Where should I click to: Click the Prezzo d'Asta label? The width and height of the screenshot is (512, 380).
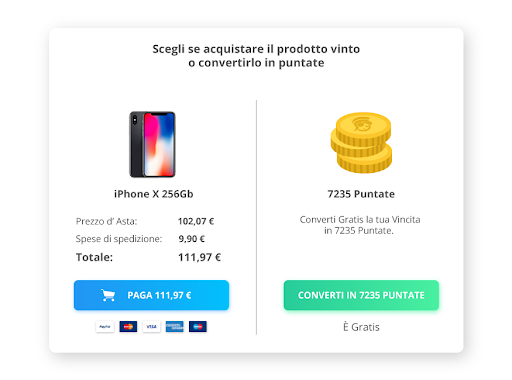pos(106,221)
